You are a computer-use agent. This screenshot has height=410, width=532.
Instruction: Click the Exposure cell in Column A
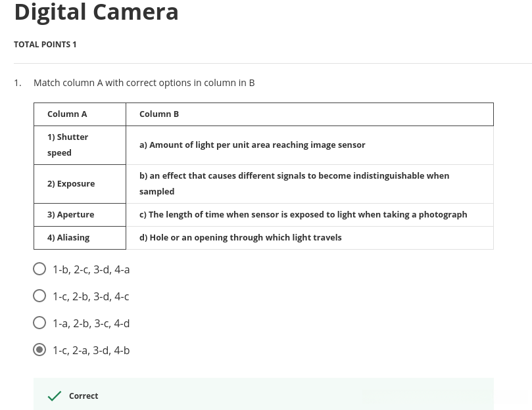[71, 184]
